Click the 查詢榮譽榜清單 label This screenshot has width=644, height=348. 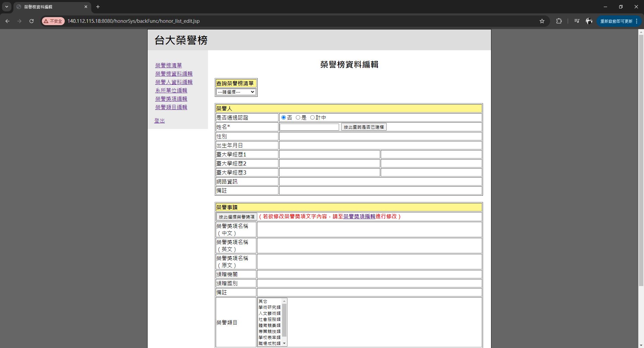point(235,83)
